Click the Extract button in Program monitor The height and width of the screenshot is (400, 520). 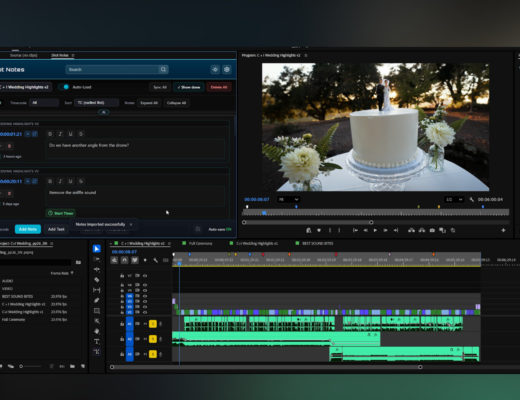(422, 230)
